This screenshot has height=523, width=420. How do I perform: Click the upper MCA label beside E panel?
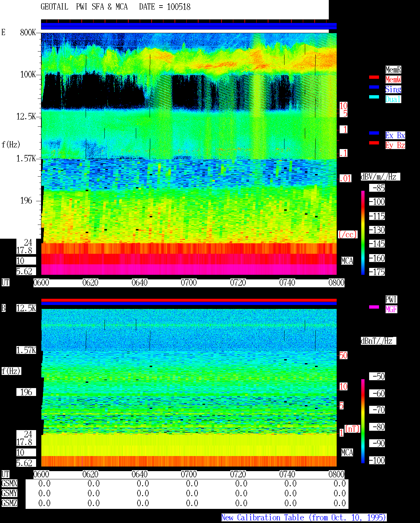tap(347, 261)
